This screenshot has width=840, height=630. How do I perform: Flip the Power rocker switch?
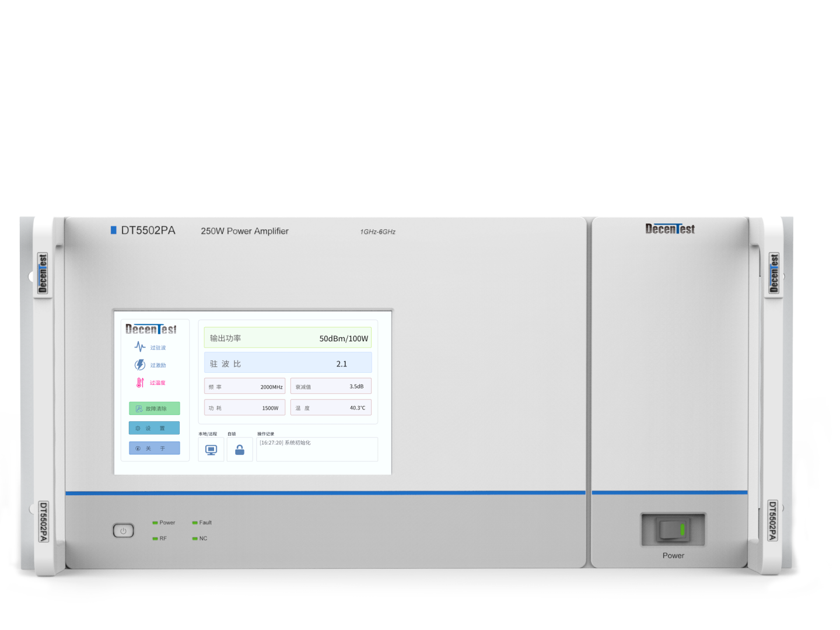point(674,530)
